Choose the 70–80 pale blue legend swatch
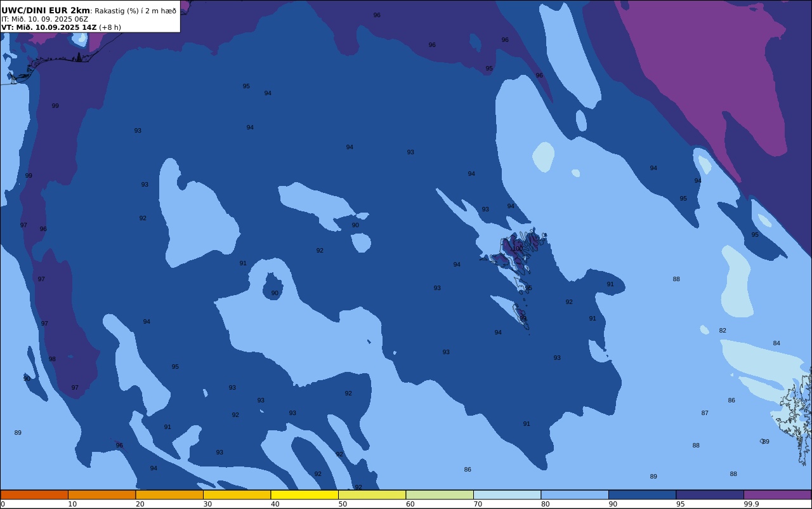This screenshot has width=812, height=509. [x=507, y=494]
